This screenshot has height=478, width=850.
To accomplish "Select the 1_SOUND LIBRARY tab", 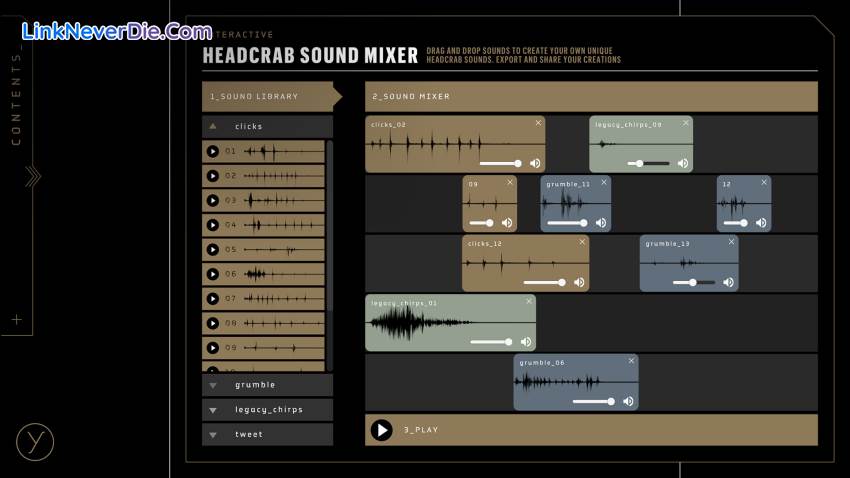I will coord(267,97).
